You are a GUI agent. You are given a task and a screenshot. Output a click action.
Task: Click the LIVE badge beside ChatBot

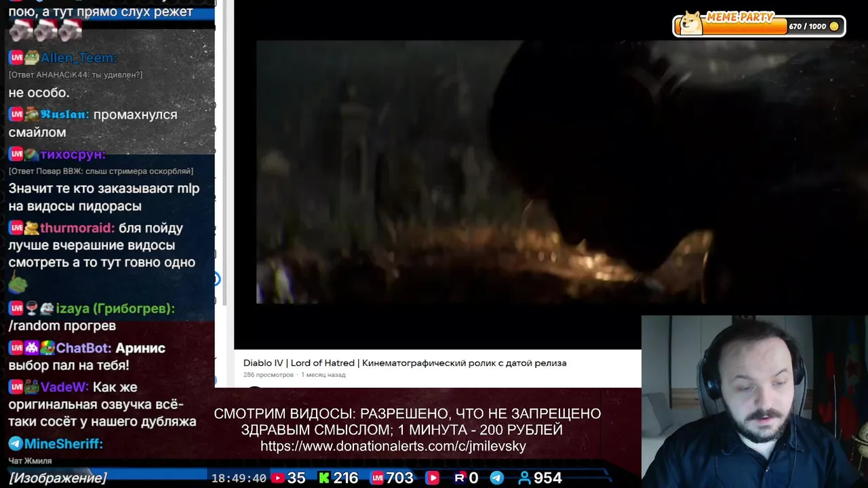pos(16,348)
